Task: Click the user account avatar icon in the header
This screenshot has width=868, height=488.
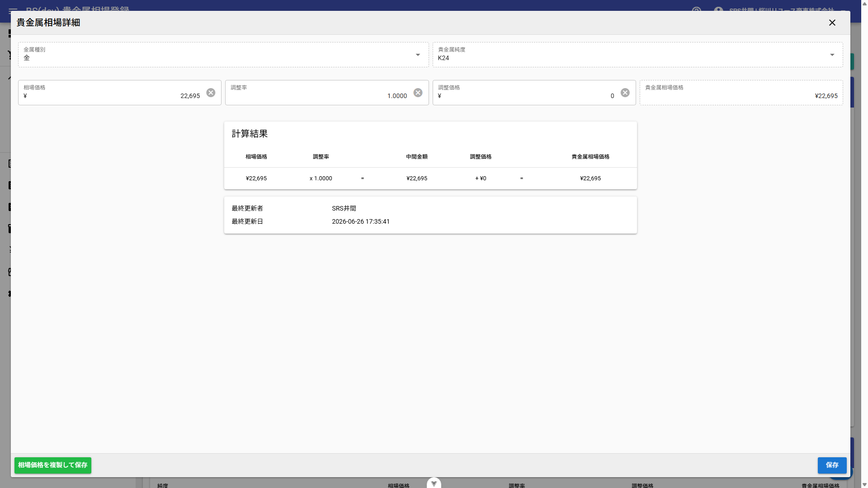Action: click(718, 9)
